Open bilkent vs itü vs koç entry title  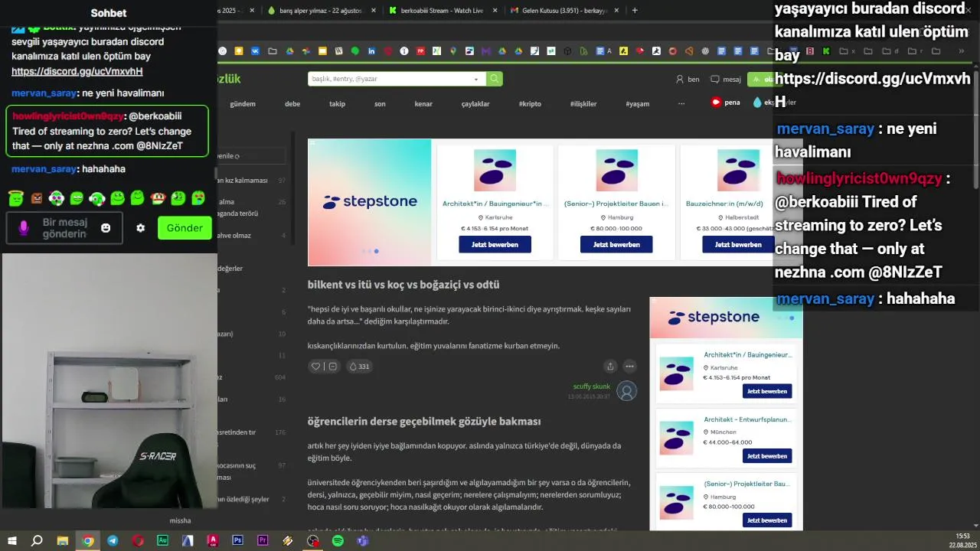403,285
